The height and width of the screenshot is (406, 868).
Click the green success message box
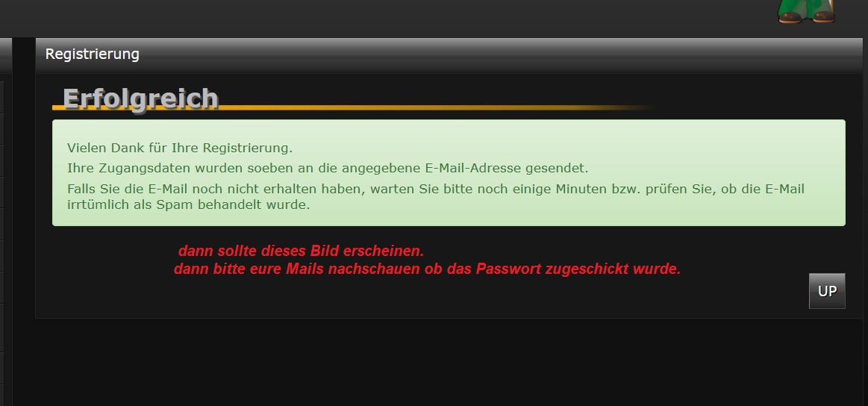[x=449, y=173]
